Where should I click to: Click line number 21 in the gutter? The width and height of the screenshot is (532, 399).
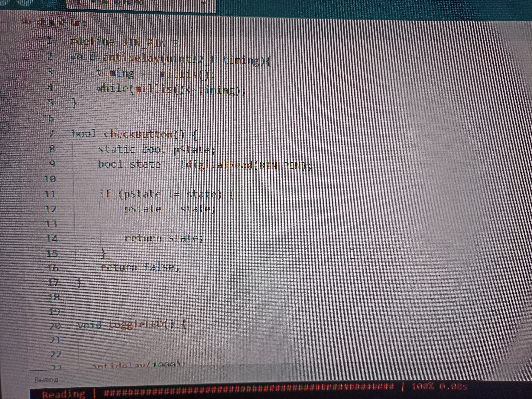pos(55,340)
